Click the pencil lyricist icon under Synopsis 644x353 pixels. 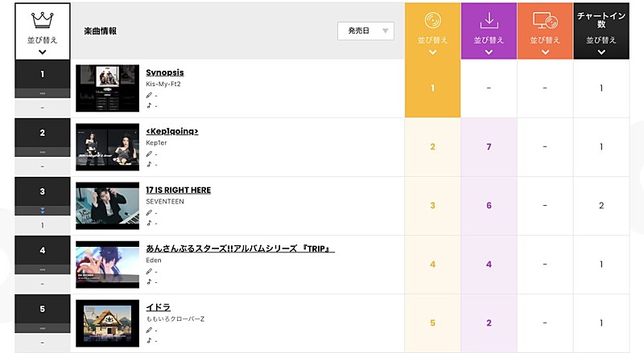pos(149,96)
